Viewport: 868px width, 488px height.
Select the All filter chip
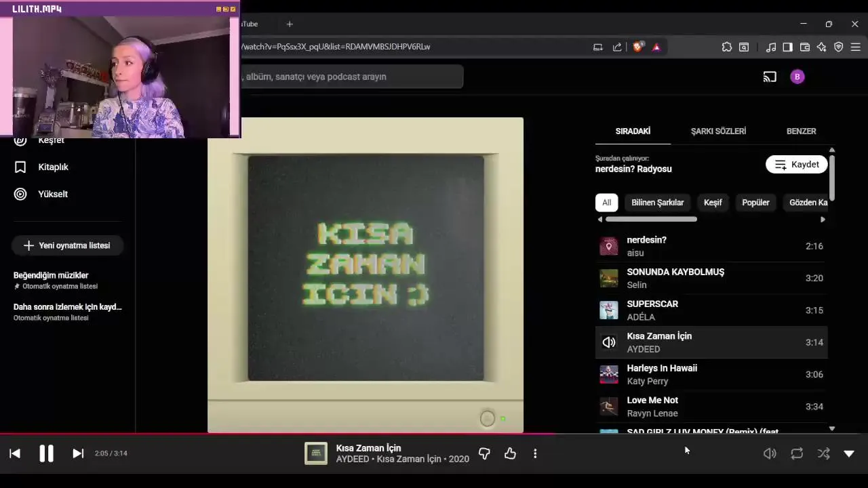pos(606,203)
